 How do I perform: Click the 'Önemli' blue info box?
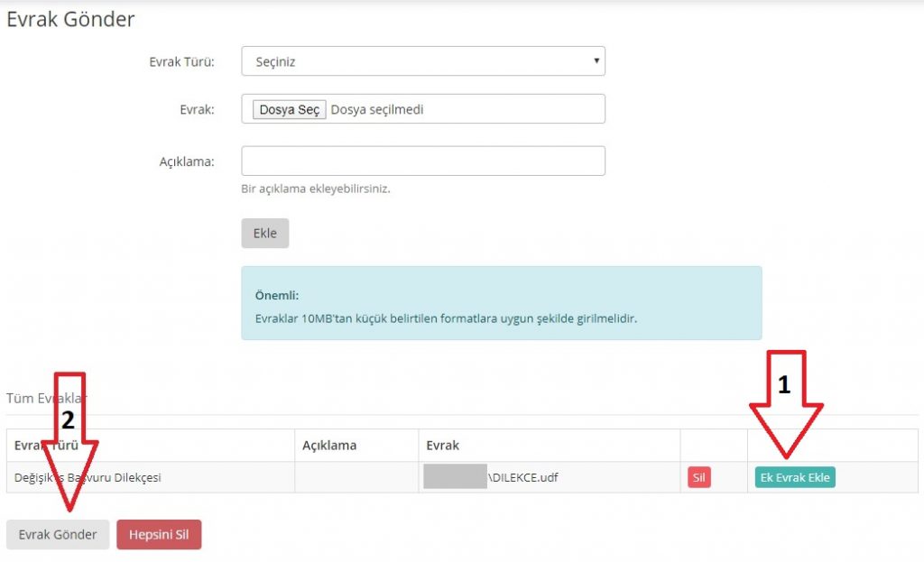[501, 303]
